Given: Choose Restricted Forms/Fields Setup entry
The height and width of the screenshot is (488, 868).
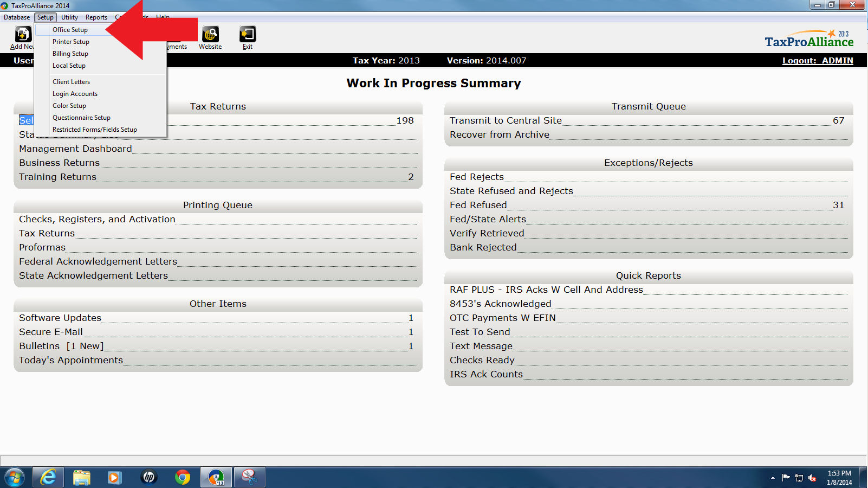Looking at the screenshot, I should pyautogui.click(x=100, y=130).
